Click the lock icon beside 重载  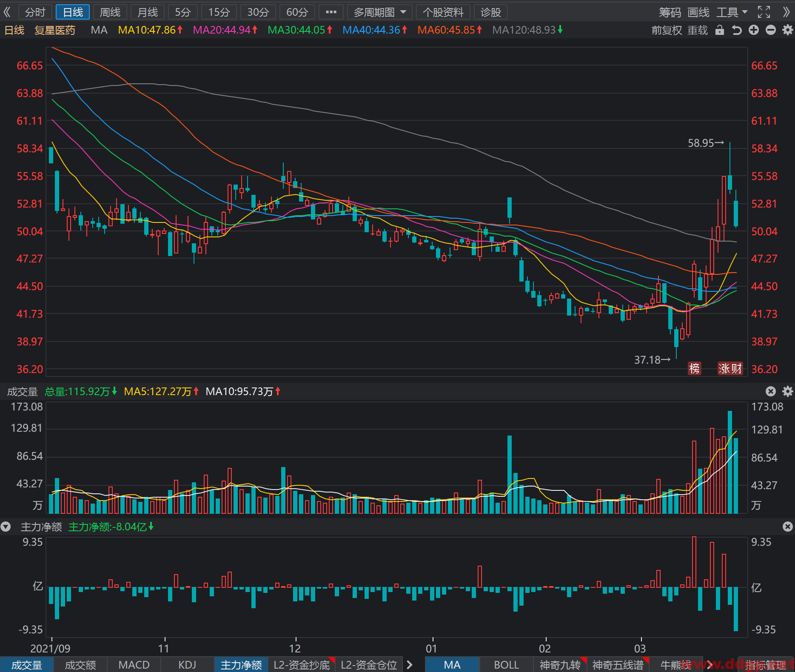719,30
